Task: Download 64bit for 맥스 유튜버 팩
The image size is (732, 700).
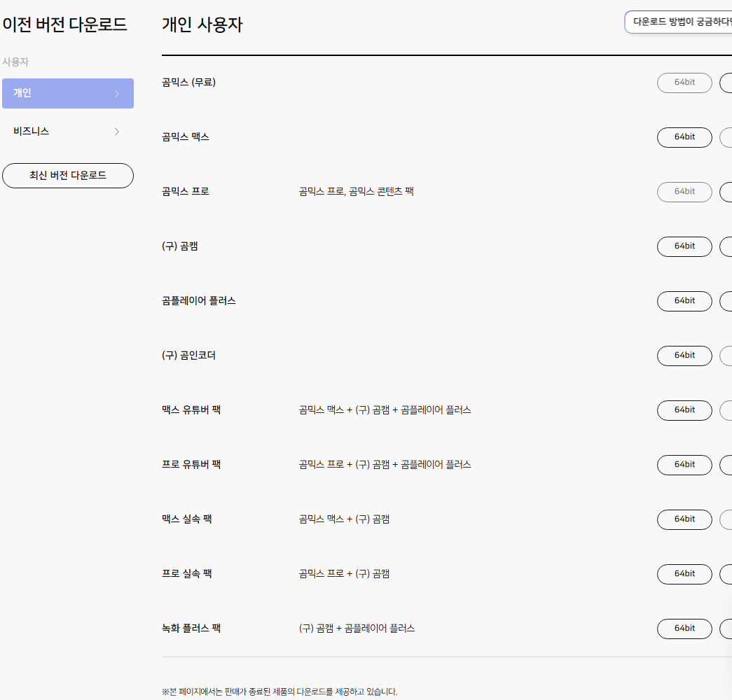Action: 684,410
